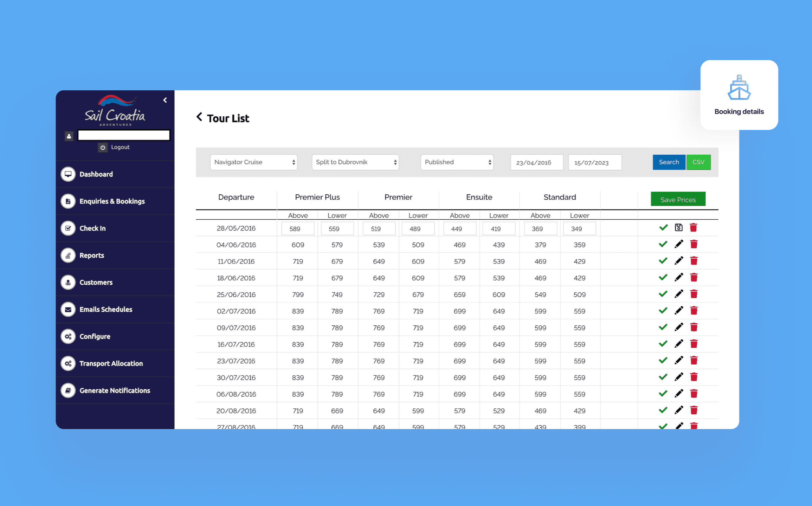Open the Navigator Cruise dropdown
The height and width of the screenshot is (506, 812).
coord(253,162)
